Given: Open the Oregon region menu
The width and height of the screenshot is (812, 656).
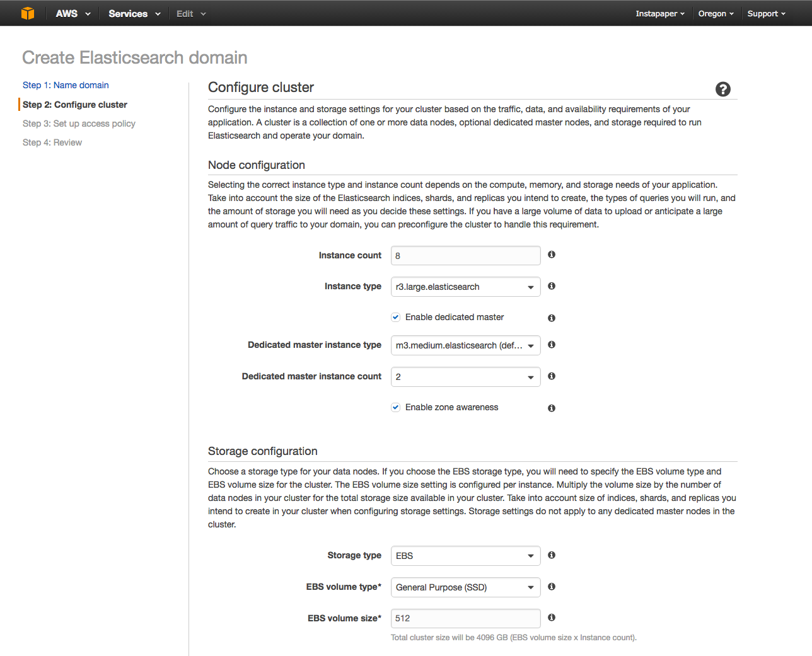Looking at the screenshot, I should pyautogui.click(x=716, y=13).
